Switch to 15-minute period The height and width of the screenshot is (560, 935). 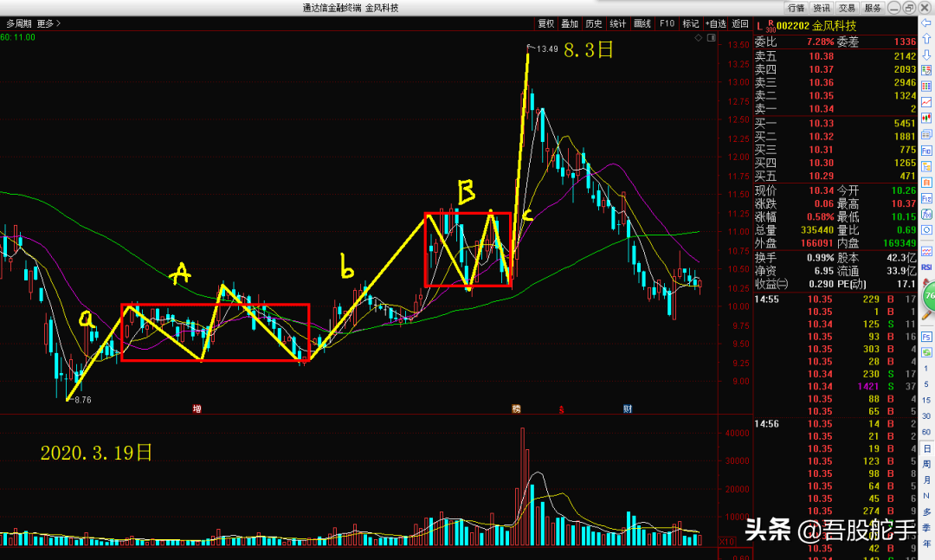926,400
